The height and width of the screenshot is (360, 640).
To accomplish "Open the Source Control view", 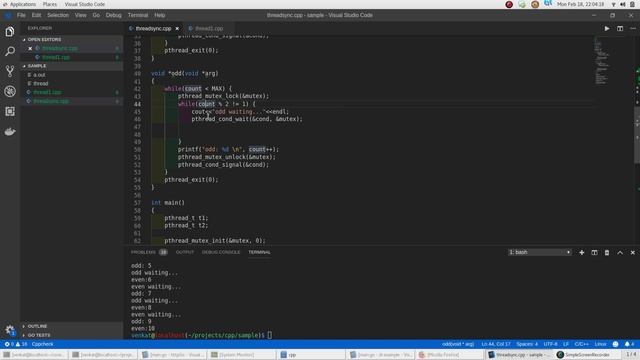I will coord(10,71).
